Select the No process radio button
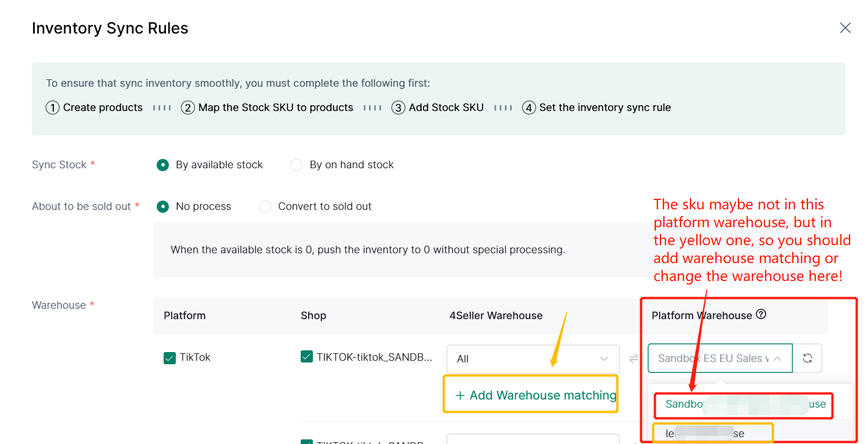 (x=163, y=206)
